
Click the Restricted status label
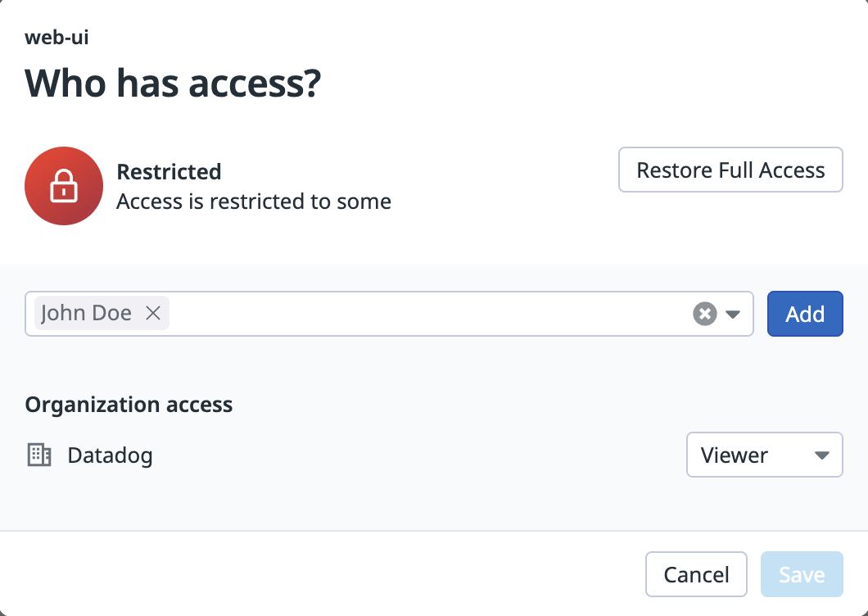pos(169,172)
